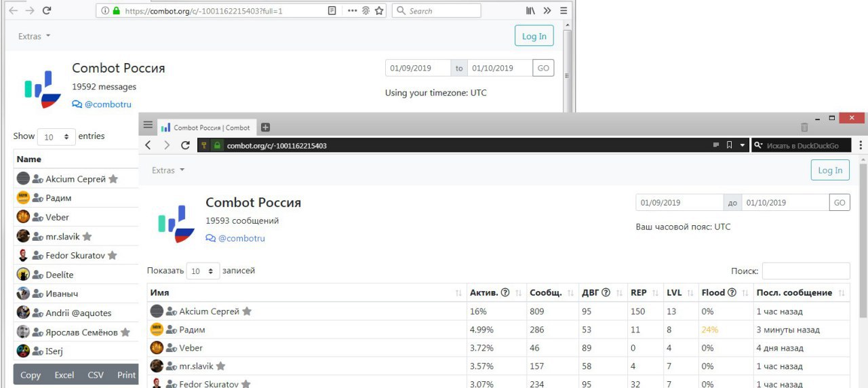868x388 pixels.
Task: Open @combotru link in the front browser
Action: click(235, 238)
